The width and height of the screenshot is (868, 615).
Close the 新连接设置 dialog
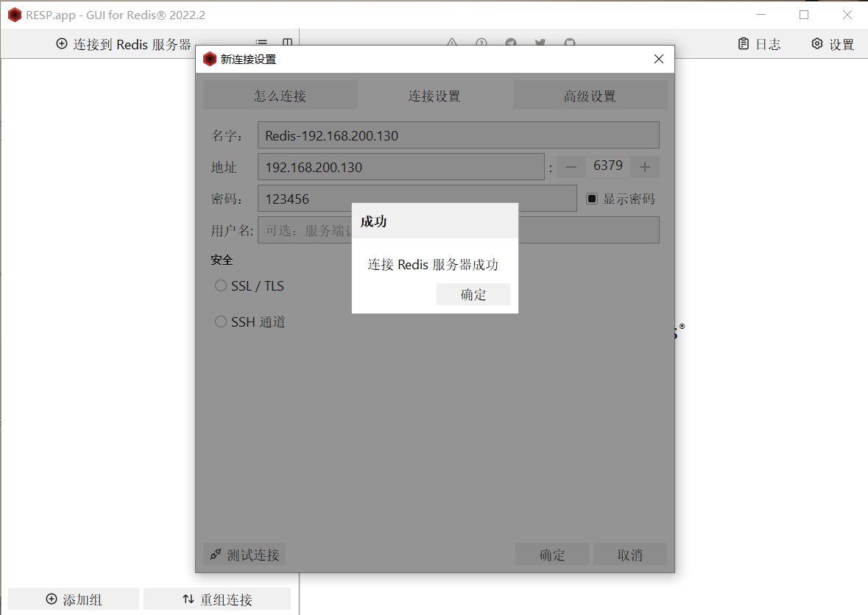click(x=659, y=59)
